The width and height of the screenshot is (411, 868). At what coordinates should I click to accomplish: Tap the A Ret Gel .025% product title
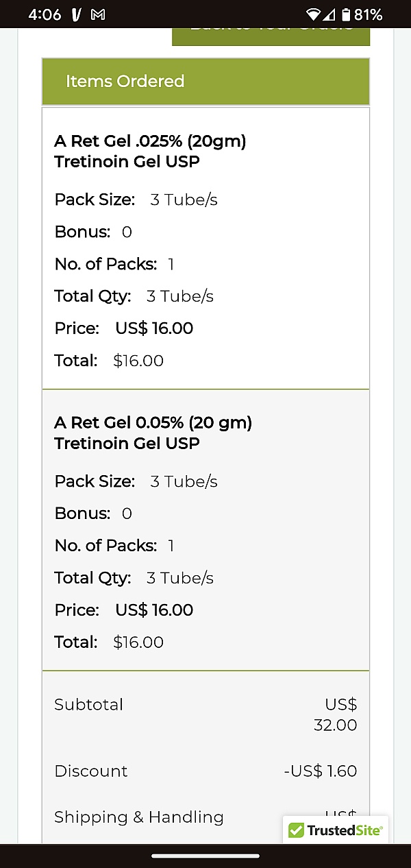click(150, 152)
